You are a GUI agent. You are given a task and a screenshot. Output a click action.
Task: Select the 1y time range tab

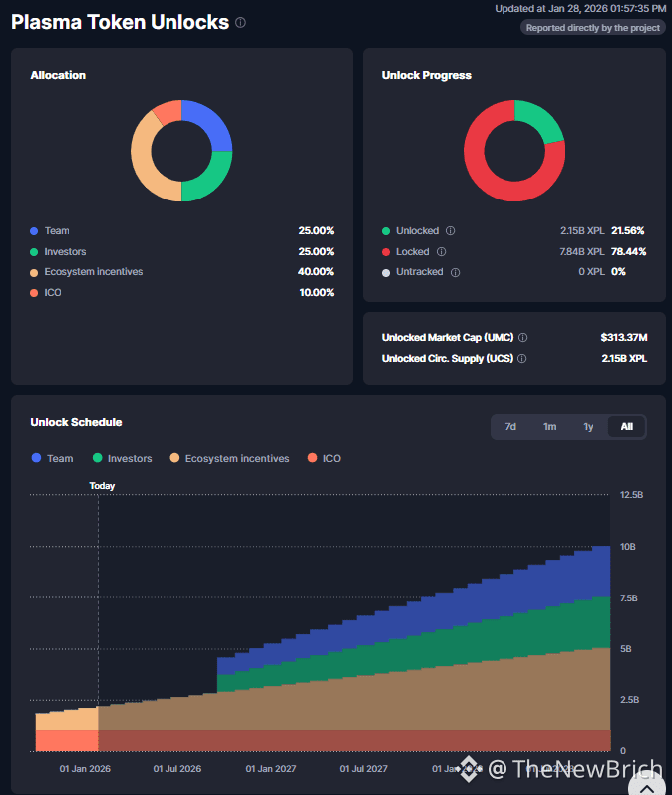pos(588,427)
